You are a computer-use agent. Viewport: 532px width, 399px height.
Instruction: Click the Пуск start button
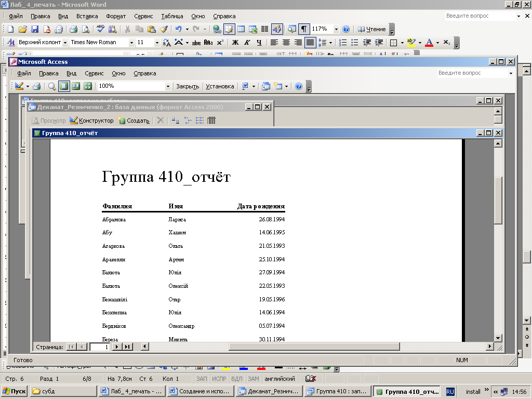pos(14,391)
